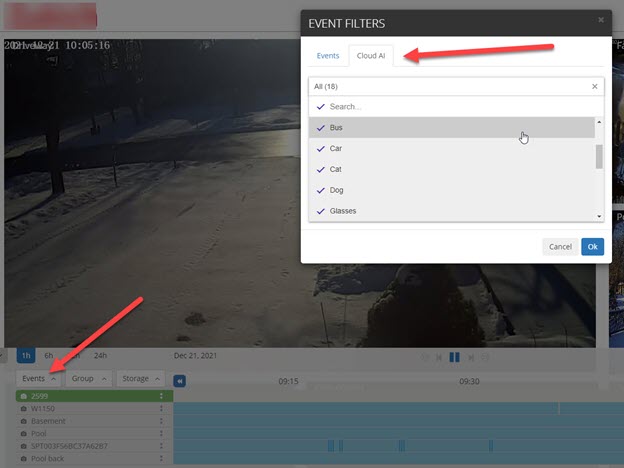
Task: Open the Pool camera options menu dots
Action: click(161, 433)
